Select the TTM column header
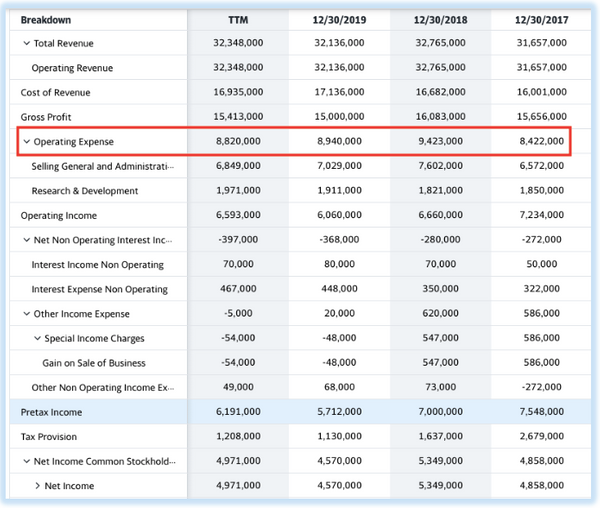600x508 pixels. (238, 20)
